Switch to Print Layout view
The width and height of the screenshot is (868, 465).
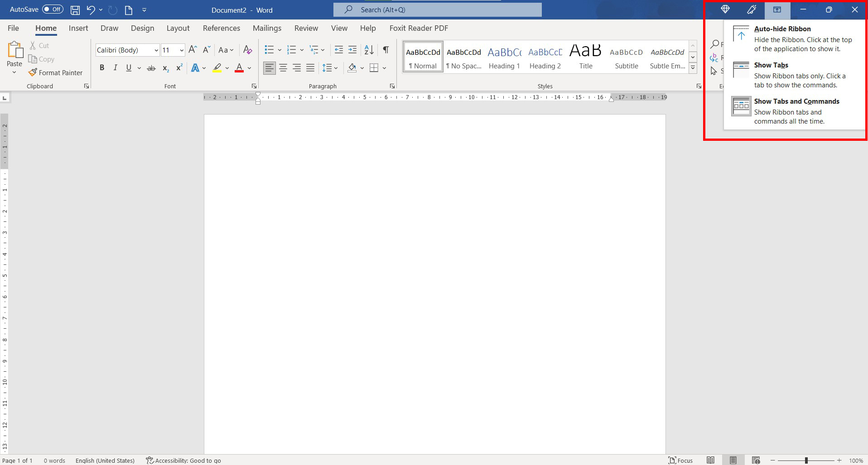[733, 460]
